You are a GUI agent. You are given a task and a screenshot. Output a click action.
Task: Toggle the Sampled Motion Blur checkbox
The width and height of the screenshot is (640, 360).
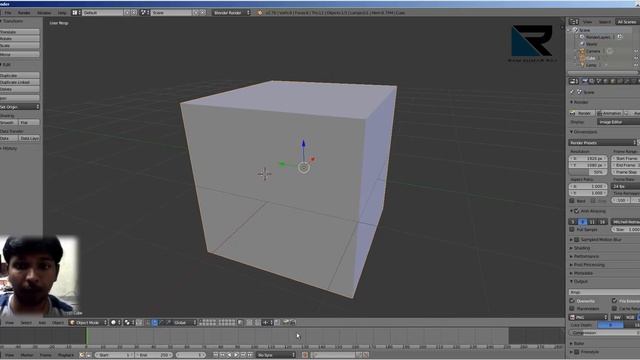577,240
